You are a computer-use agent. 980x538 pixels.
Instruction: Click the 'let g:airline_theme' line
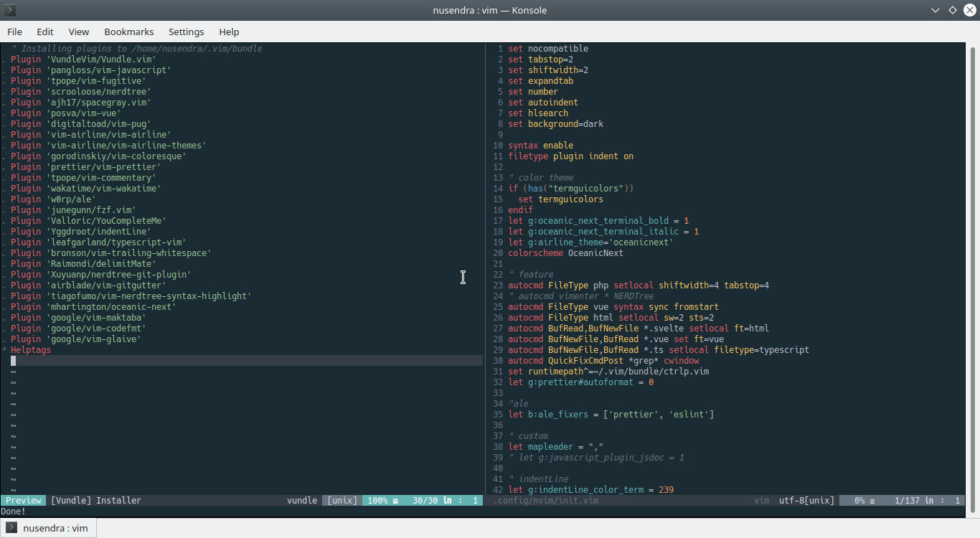[x=591, y=242]
